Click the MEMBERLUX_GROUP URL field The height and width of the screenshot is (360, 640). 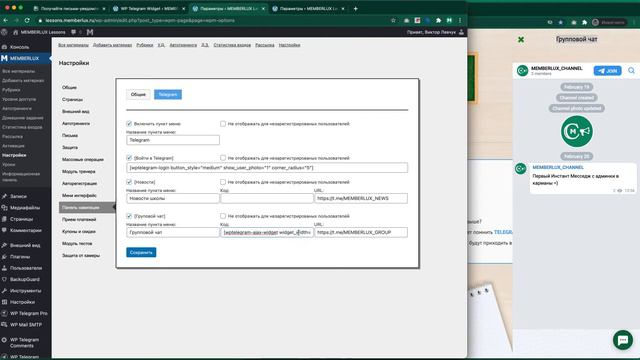tap(361, 232)
